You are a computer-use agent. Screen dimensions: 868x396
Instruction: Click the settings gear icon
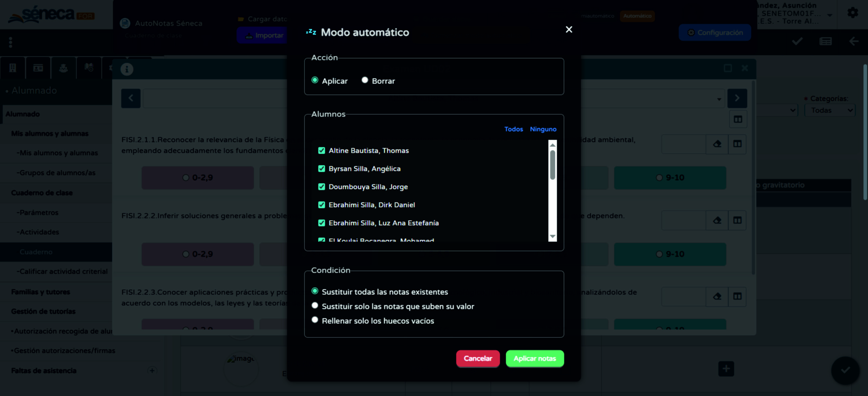point(852,13)
